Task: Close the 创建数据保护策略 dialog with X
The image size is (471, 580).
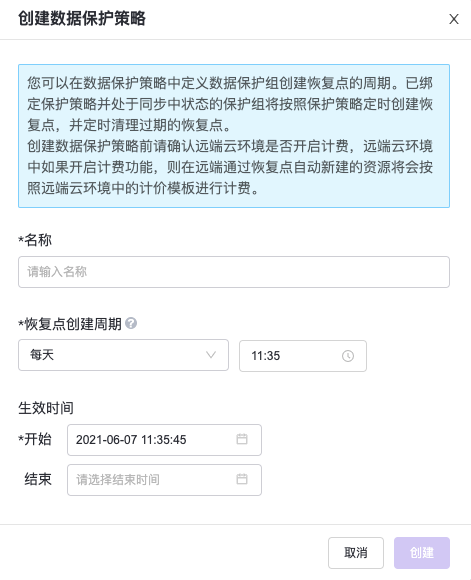Action: [x=454, y=19]
